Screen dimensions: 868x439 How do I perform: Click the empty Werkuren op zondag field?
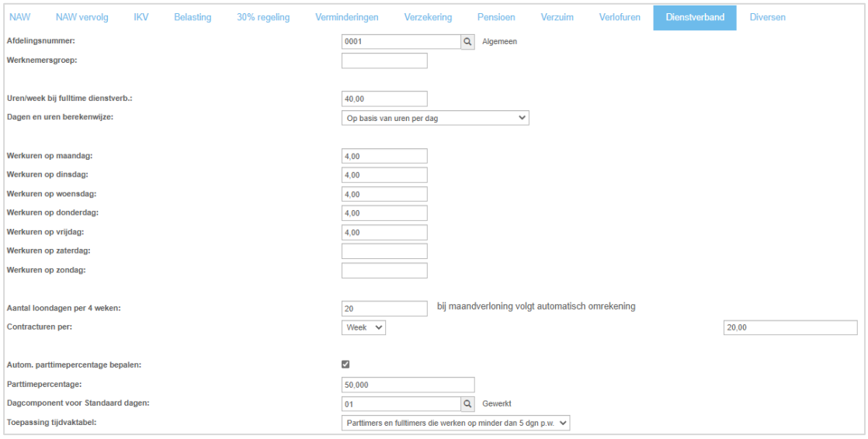tap(385, 271)
